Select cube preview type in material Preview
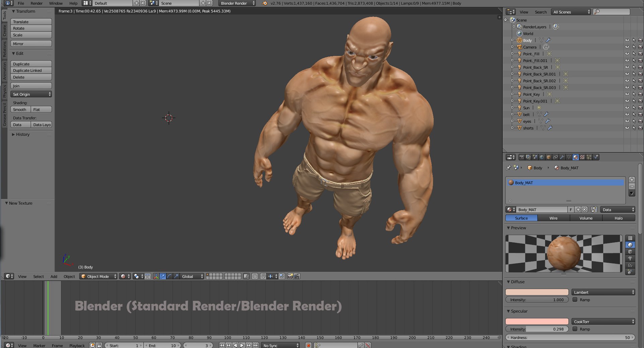The image size is (644, 348). [x=630, y=252]
